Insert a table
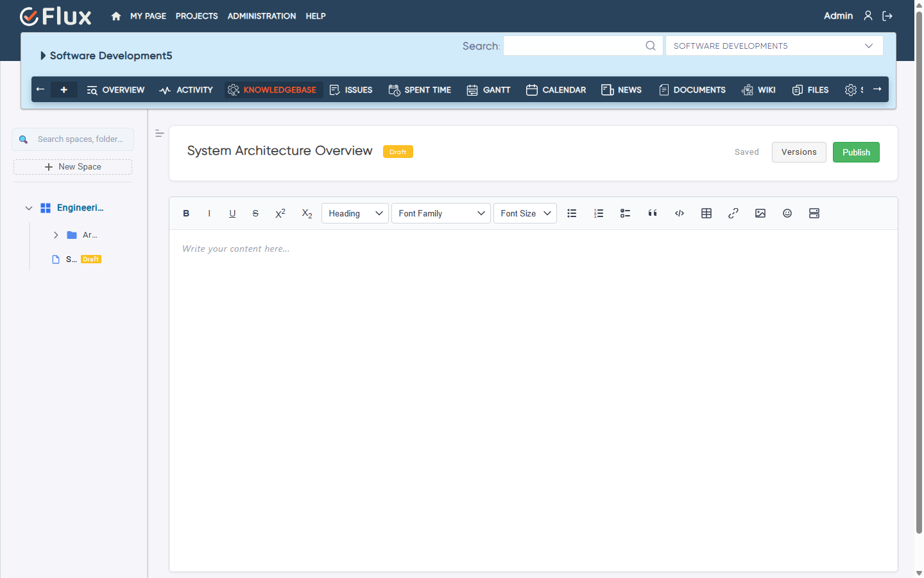924x578 pixels. pos(706,213)
